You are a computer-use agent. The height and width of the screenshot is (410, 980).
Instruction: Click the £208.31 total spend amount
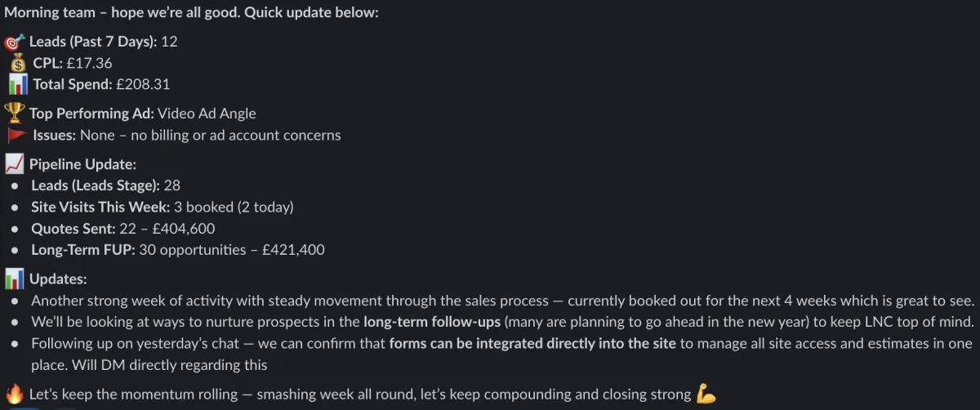point(143,84)
